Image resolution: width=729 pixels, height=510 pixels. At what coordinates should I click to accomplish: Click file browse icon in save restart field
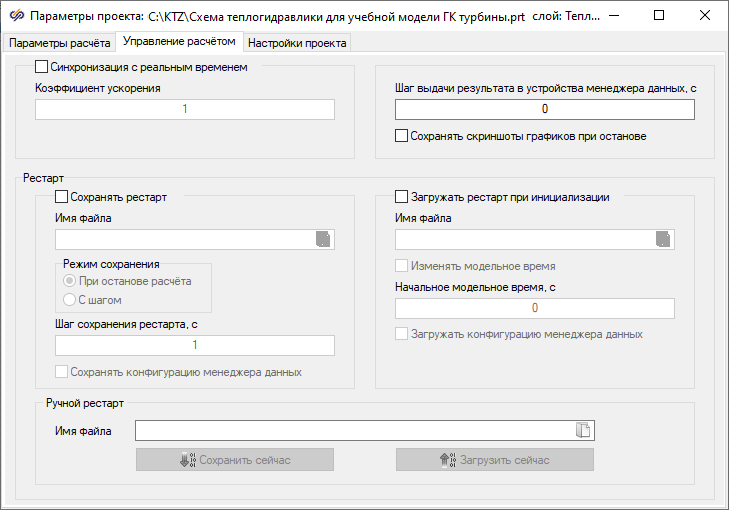[323, 239]
